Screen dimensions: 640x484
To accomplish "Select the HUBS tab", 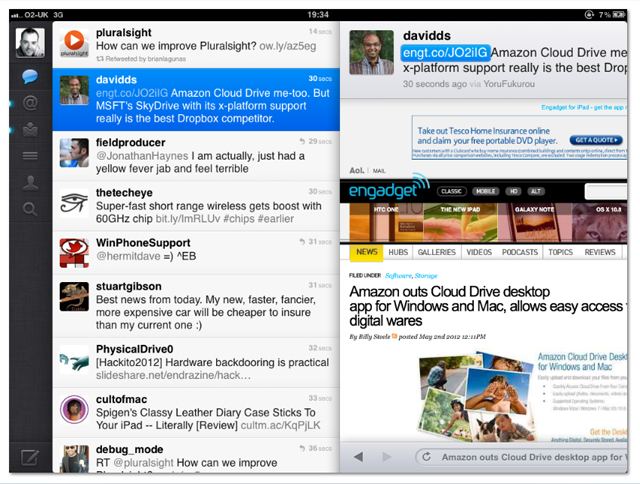I will 398,252.
